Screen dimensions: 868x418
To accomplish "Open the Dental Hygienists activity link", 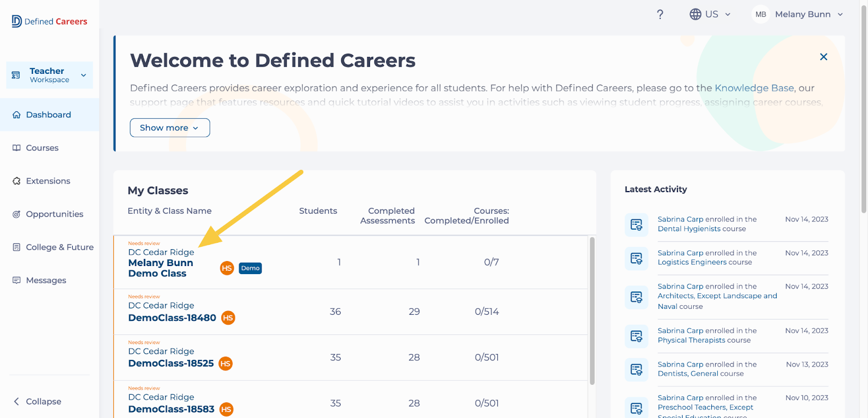I will tap(689, 229).
